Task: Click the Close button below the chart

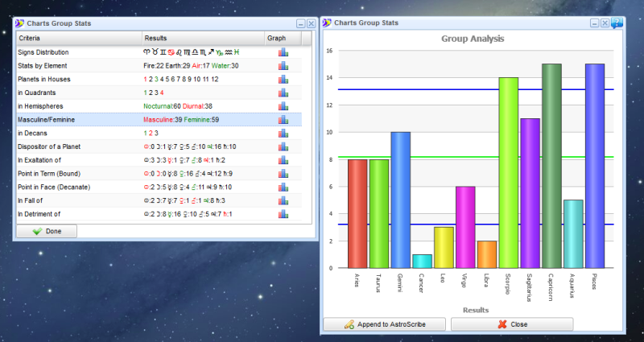Action: [x=512, y=324]
